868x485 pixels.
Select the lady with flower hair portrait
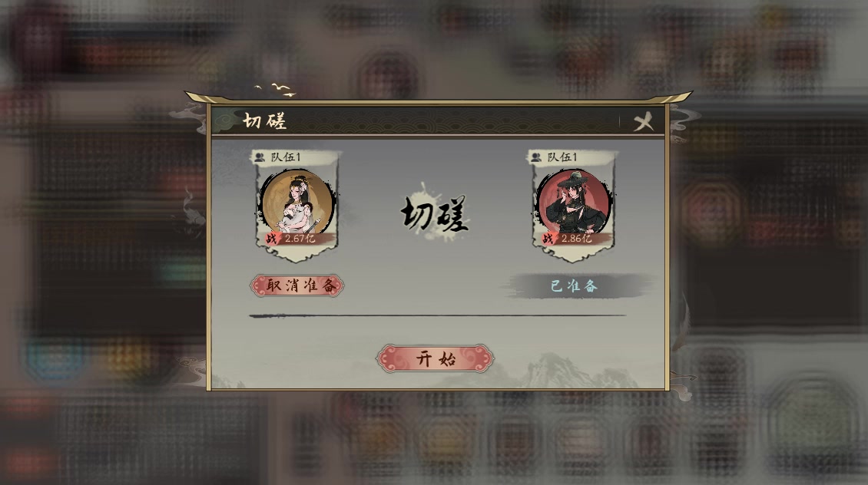[x=297, y=203]
